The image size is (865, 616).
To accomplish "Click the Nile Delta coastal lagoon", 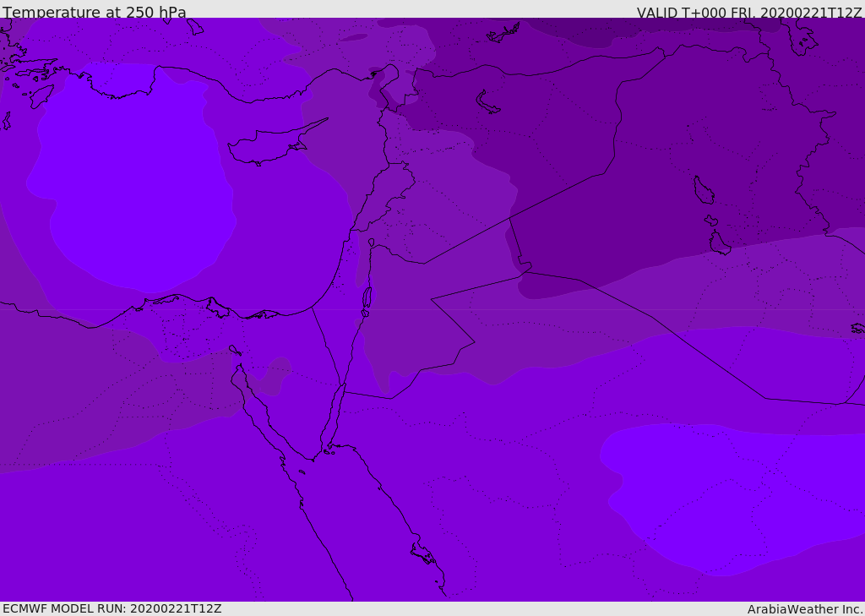I will click(x=218, y=308).
